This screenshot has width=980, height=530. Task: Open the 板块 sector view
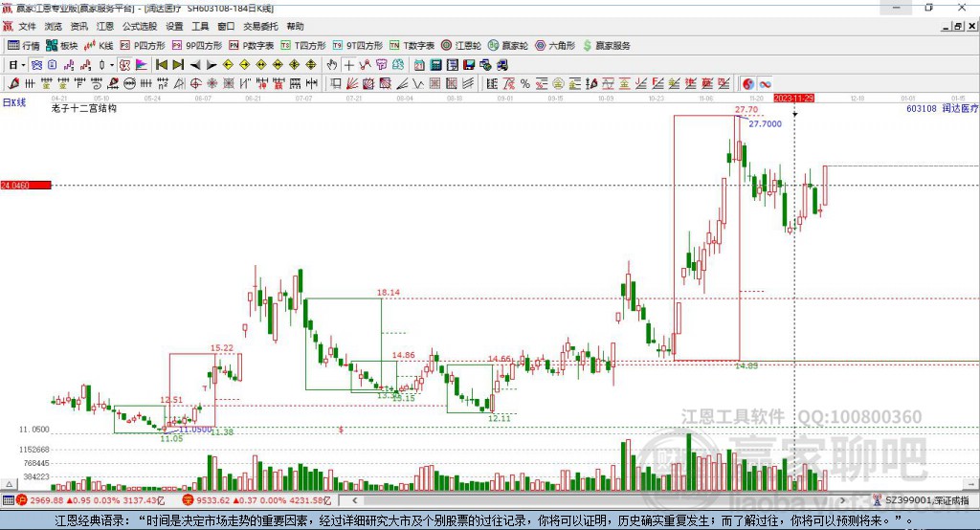click(62, 46)
